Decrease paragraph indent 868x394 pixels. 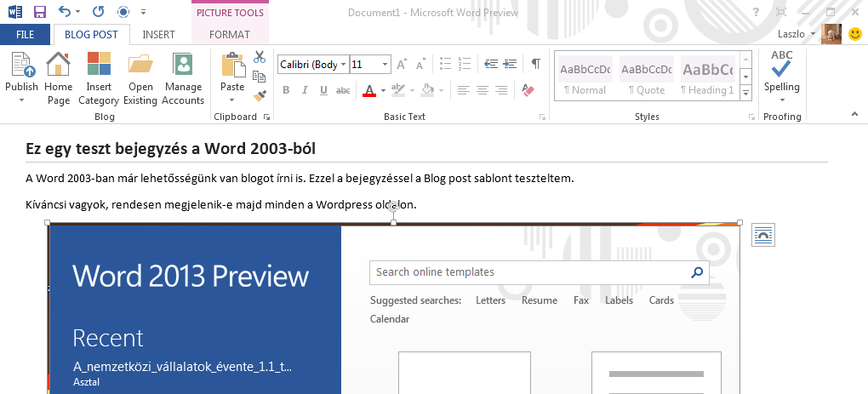[490, 64]
